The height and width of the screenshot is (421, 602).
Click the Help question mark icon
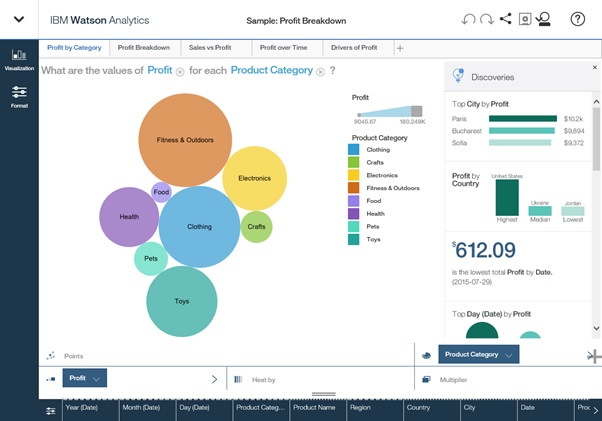click(x=577, y=19)
